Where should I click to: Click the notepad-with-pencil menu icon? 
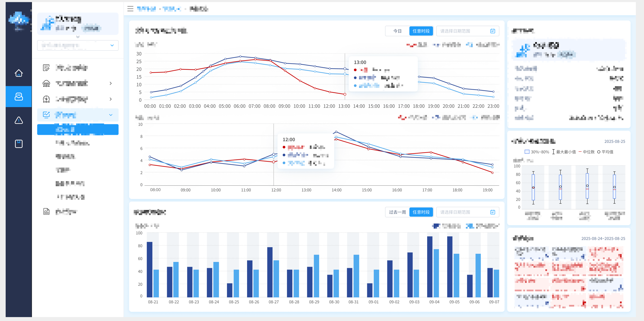(x=46, y=68)
